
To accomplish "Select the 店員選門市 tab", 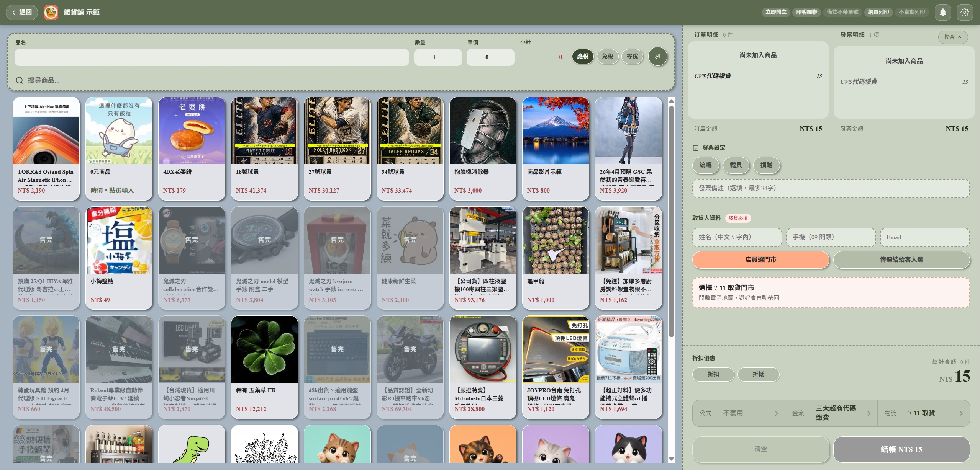I will [761, 259].
